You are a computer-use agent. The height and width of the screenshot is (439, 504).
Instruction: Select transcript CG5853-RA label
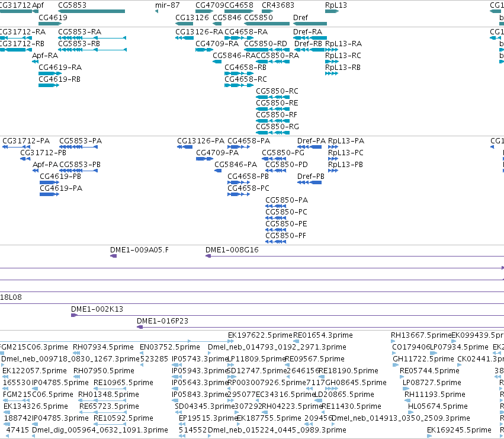point(80,32)
